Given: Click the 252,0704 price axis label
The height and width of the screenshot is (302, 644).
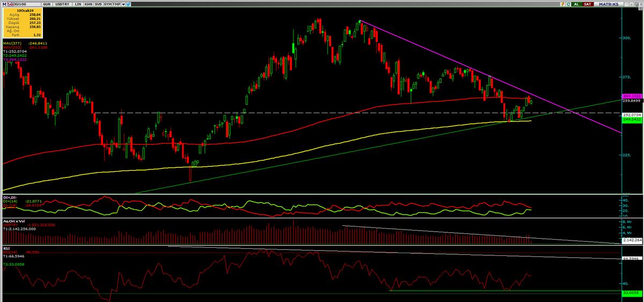Looking at the screenshot, I should point(631,115).
